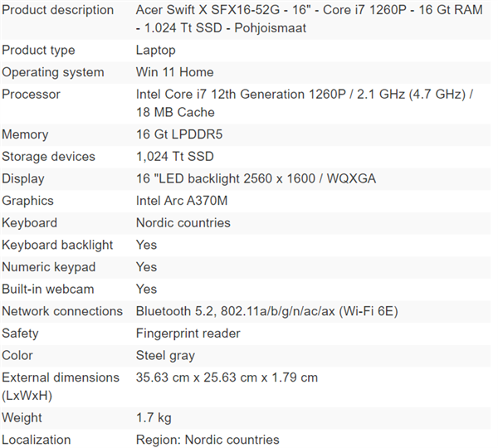Image resolution: width=498 pixels, height=448 pixels.
Task: Select the Acer Swift X SFX16-52G description text
Action: (307, 19)
